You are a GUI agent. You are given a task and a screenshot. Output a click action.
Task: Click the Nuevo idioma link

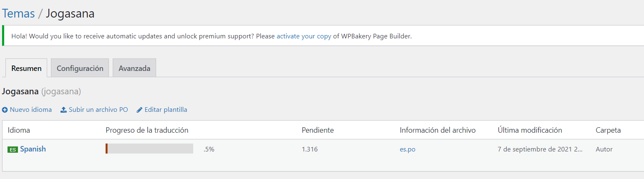(31, 110)
